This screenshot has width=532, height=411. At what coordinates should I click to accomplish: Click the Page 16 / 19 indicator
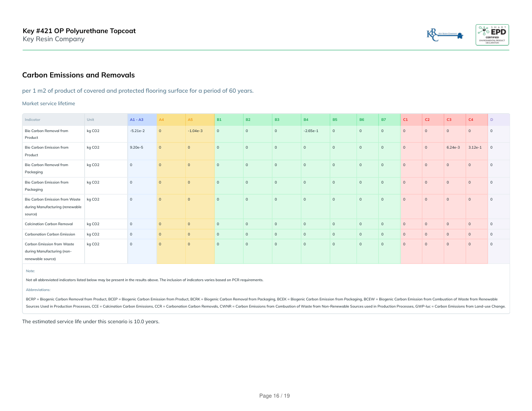(275, 396)
